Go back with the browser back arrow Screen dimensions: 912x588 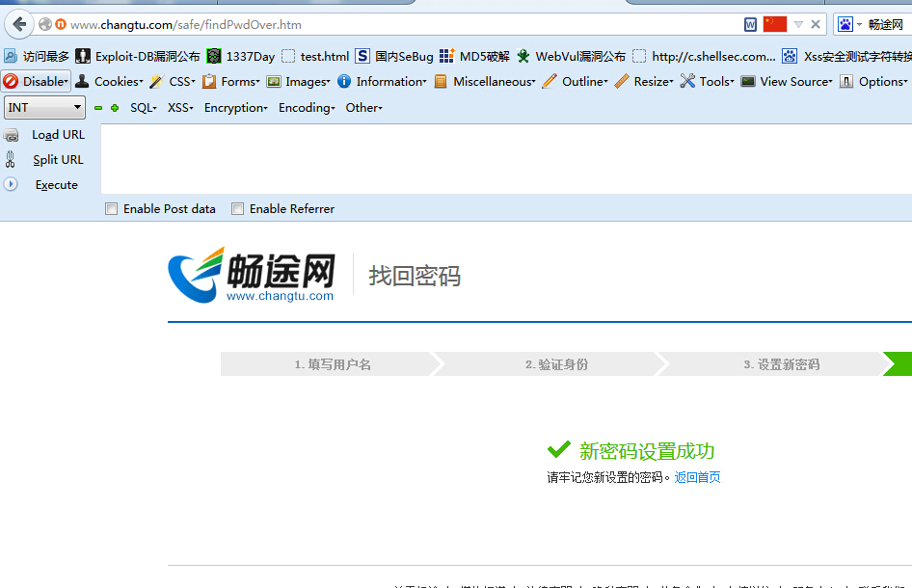click(19, 24)
